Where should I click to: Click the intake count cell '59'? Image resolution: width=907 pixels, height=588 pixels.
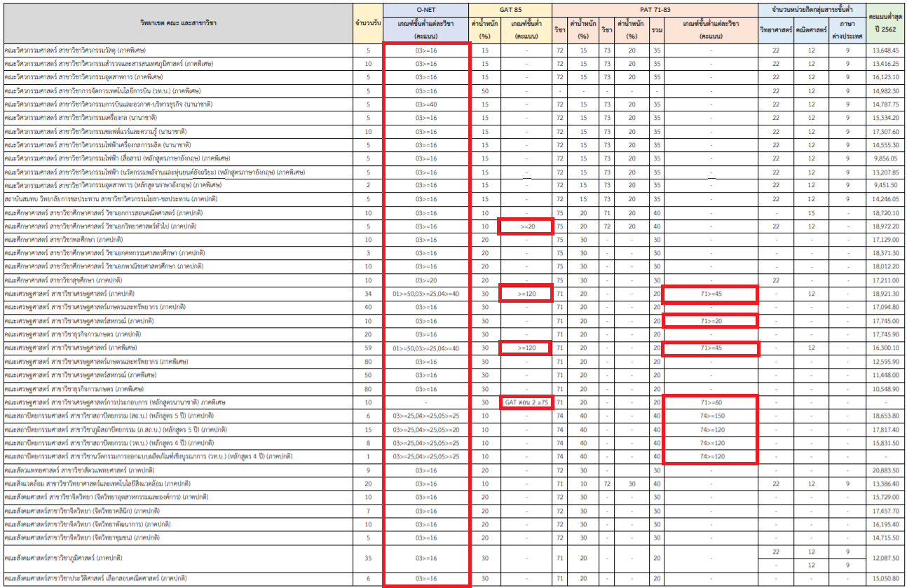tap(368, 347)
